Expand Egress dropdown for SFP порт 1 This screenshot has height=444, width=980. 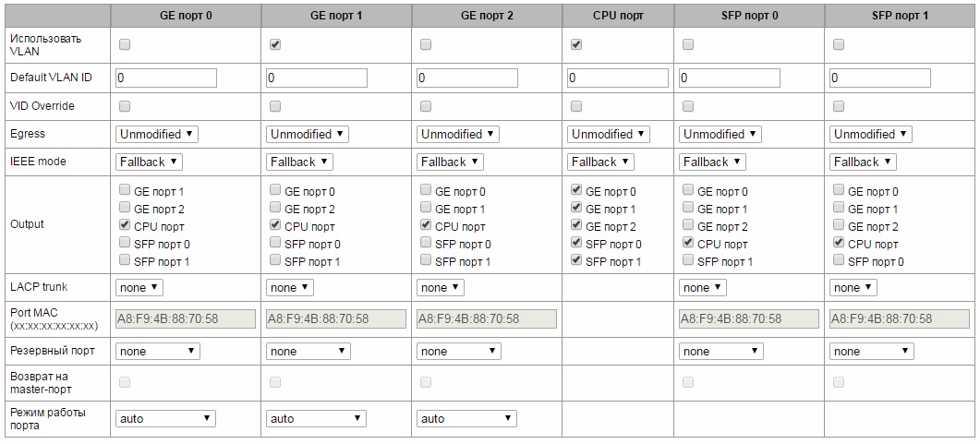tap(871, 134)
